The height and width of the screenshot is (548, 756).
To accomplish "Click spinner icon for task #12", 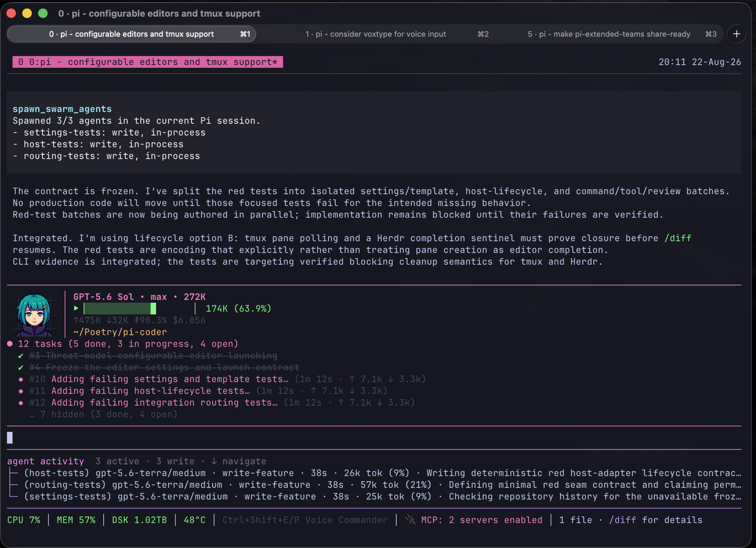I will click(21, 403).
